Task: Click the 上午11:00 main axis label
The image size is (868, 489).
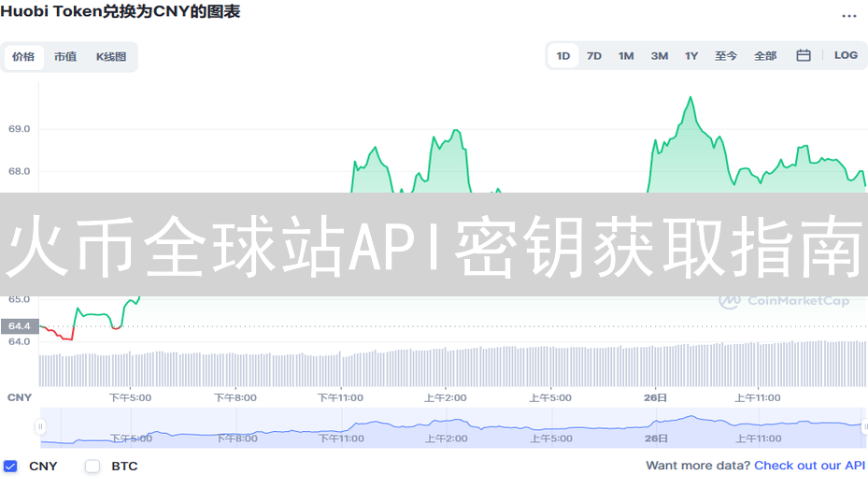Action: [x=758, y=397]
